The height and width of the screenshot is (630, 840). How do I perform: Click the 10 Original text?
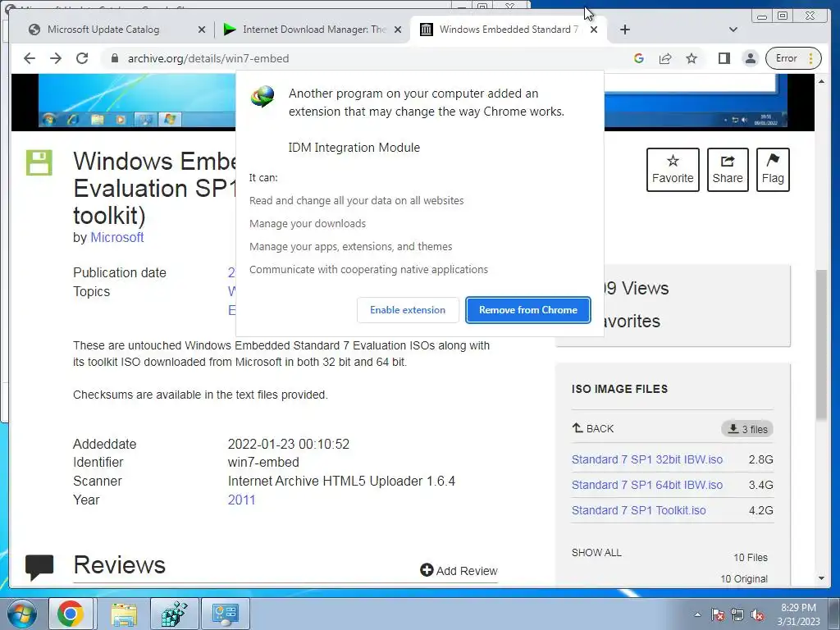pos(743,578)
